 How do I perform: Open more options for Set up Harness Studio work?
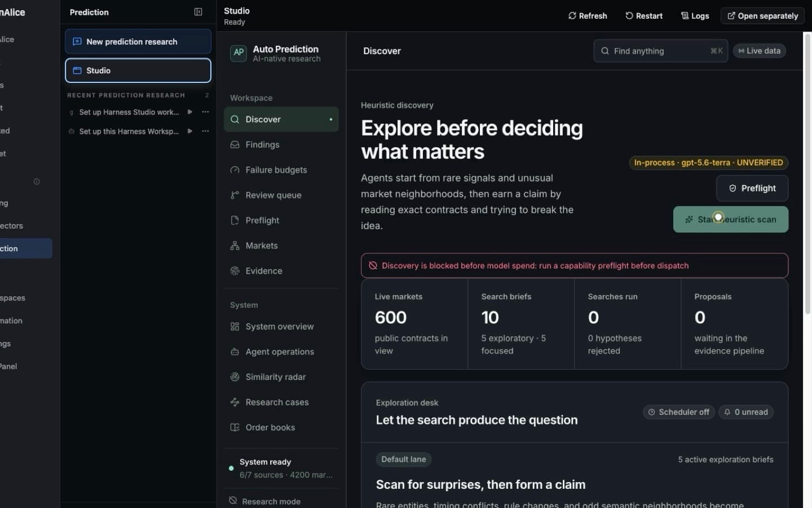pos(205,112)
